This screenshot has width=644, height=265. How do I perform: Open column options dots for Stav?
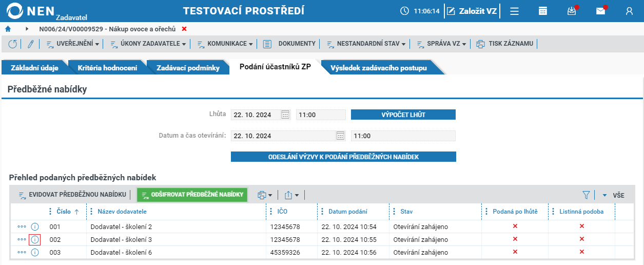pyautogui.click(x=394, y=212)
